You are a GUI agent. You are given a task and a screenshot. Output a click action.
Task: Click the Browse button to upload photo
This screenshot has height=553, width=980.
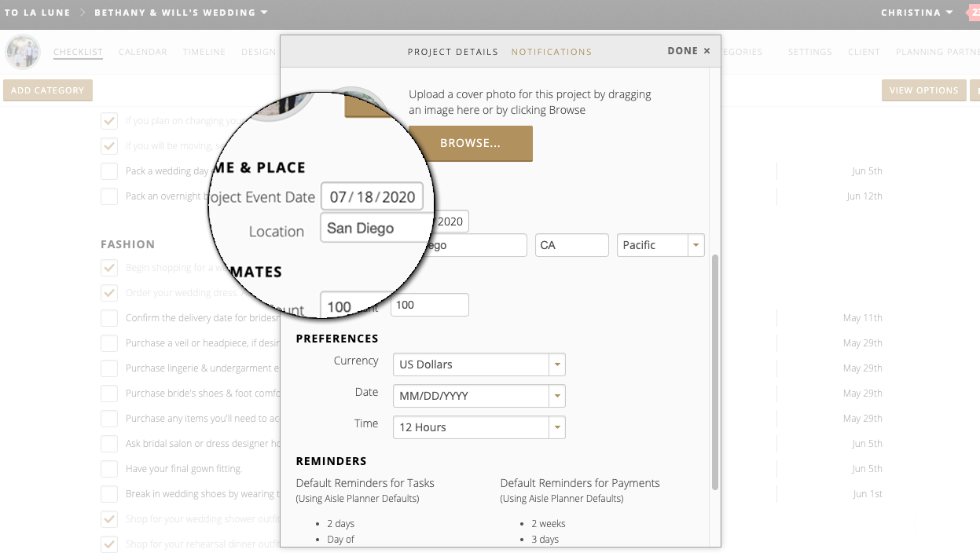click(x=470, y=144)
